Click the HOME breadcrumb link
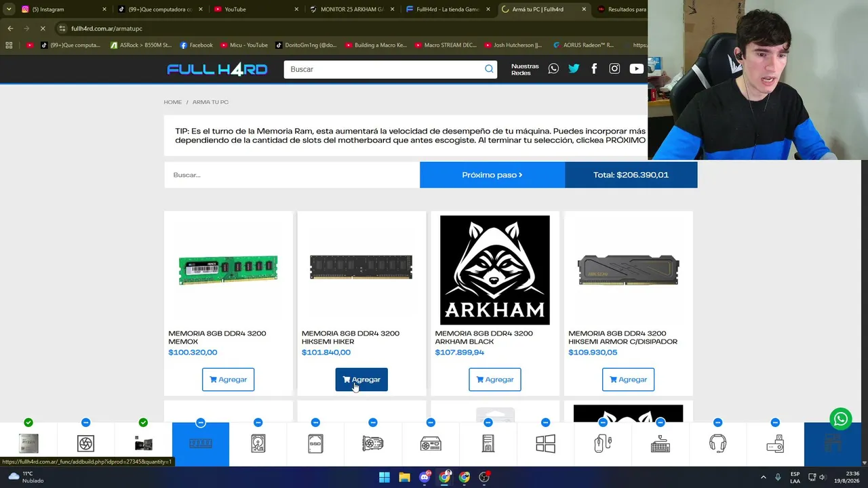Screen dimensions: 868x488 coord(172,102)
